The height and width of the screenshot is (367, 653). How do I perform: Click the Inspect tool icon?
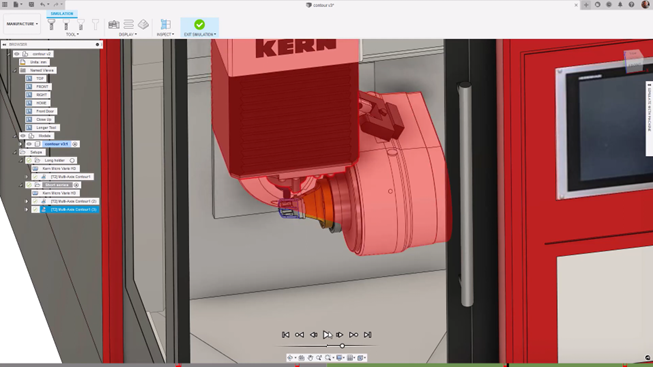point(166,25)
